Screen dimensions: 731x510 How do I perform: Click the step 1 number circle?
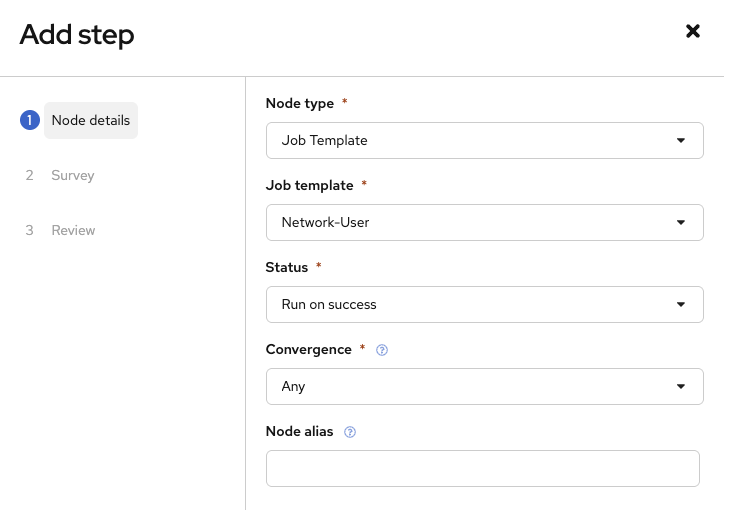click(x=29, y=120)
